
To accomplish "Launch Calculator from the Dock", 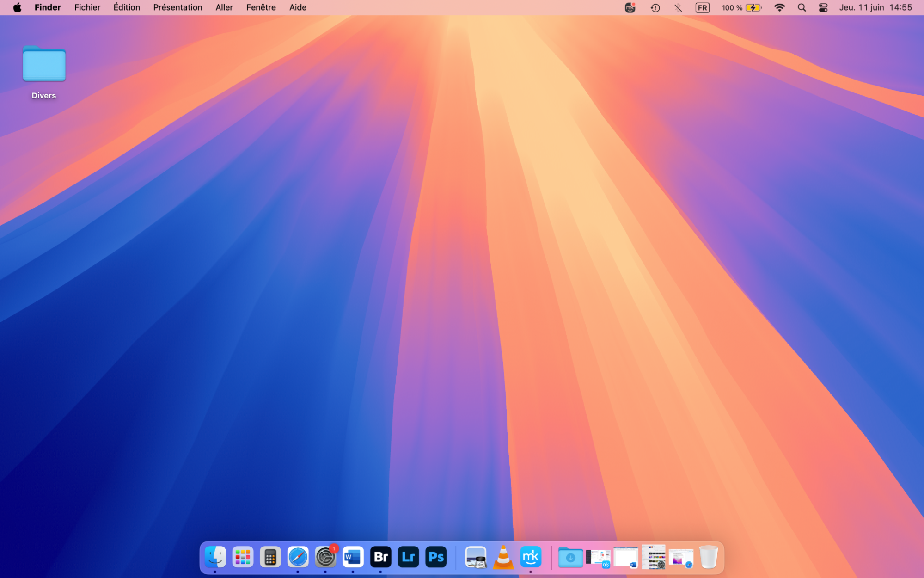I will [270, 557].
